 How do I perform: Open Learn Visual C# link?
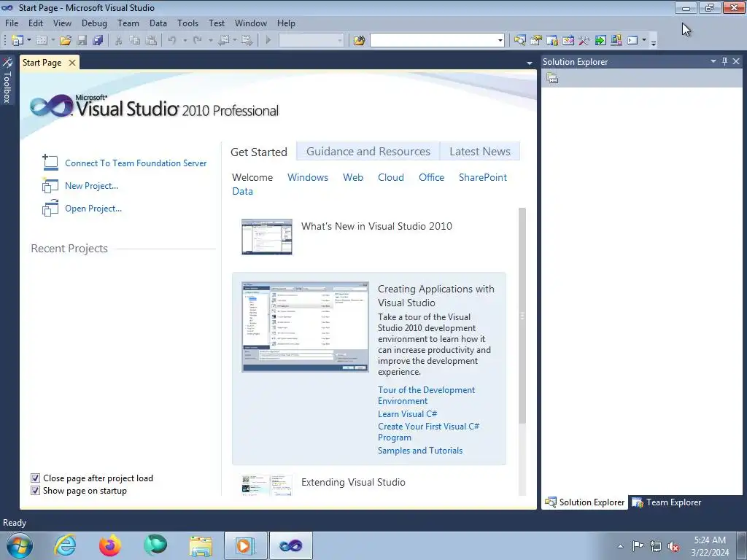[x=407, y=414]
